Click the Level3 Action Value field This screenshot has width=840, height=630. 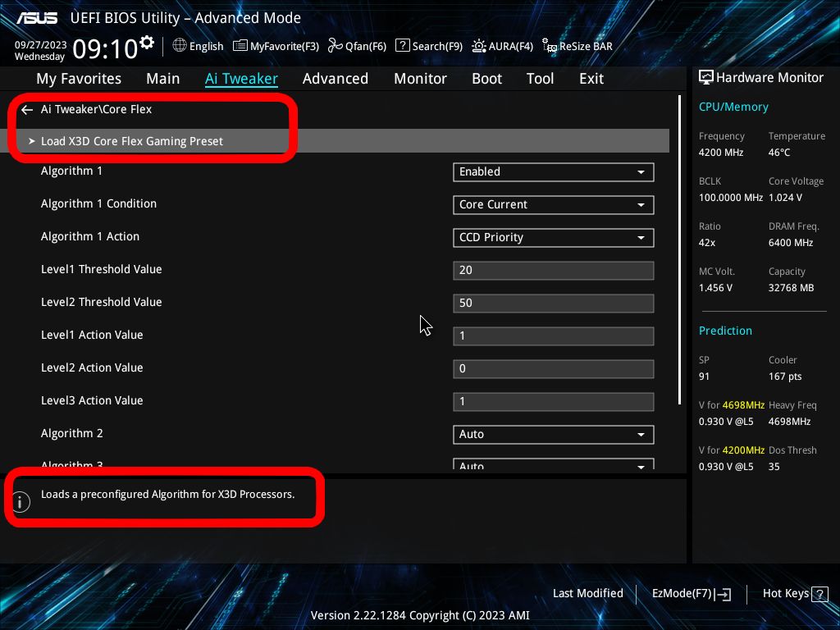click(x=554, y=402)
